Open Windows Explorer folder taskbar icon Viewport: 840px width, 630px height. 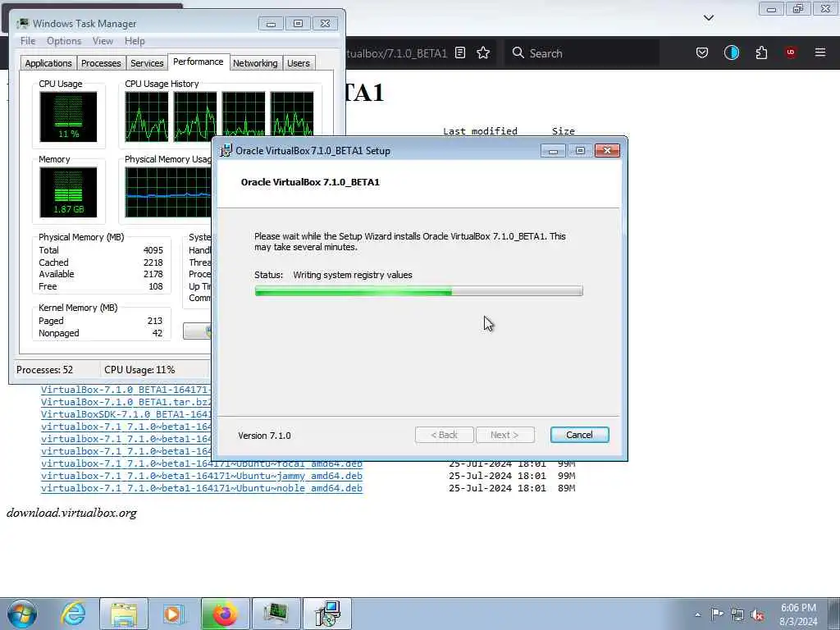click(x=124, y=614)
